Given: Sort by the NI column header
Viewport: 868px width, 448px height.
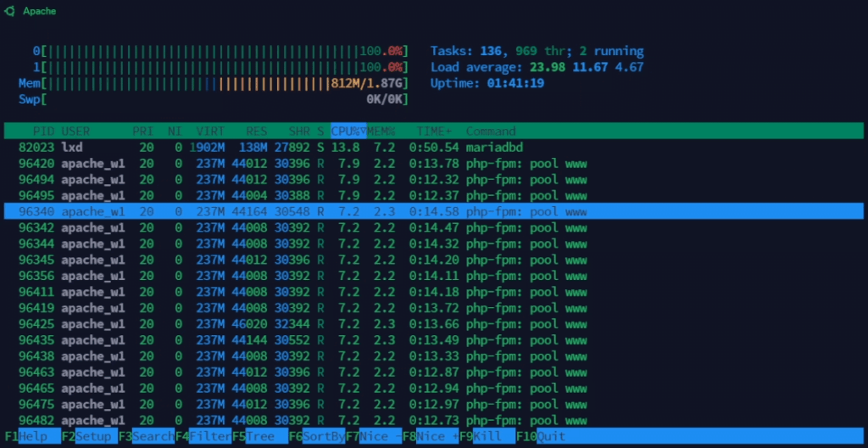Looking at the screenshot, I should [x=175, y=132].
